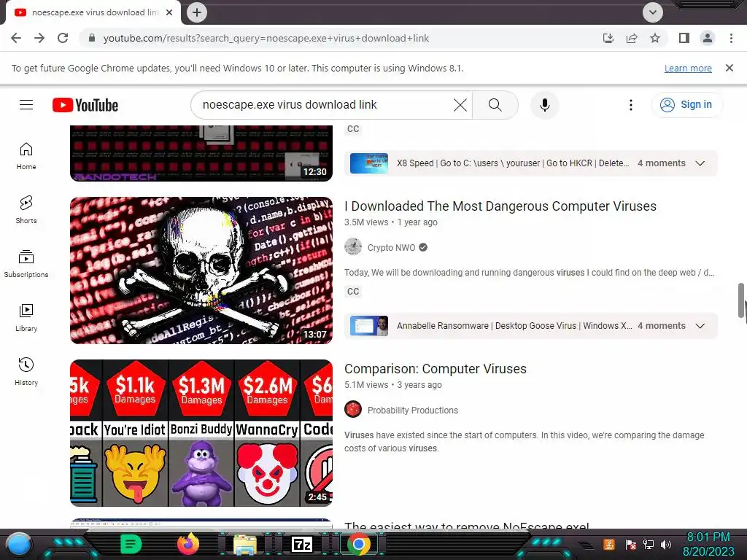Click the page vertical scrollbar thumb
The width and height of the screenshot is (747, 560).
click(x=741, y=300)
